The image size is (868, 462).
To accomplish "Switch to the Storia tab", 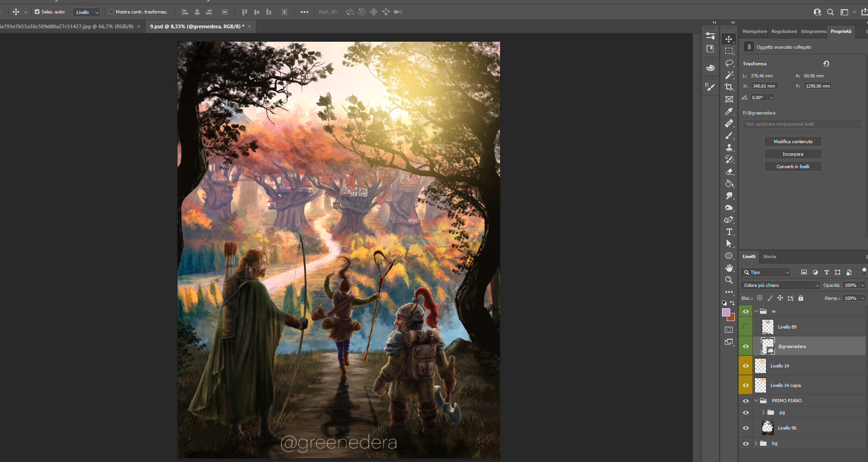I will pos(769,257).
